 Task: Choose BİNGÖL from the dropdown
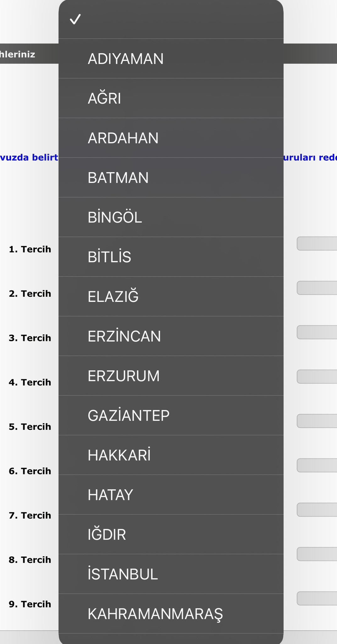[x=171, y=217]
